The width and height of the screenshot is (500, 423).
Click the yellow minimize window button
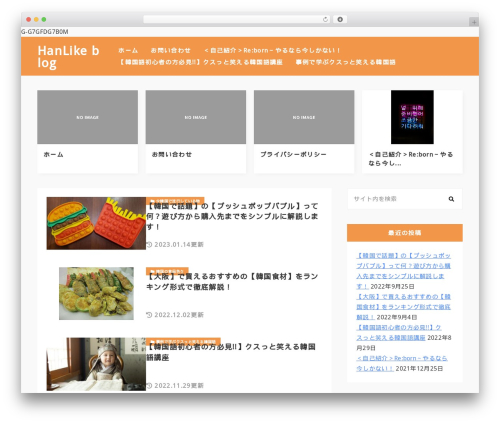[x=36, y=19]
